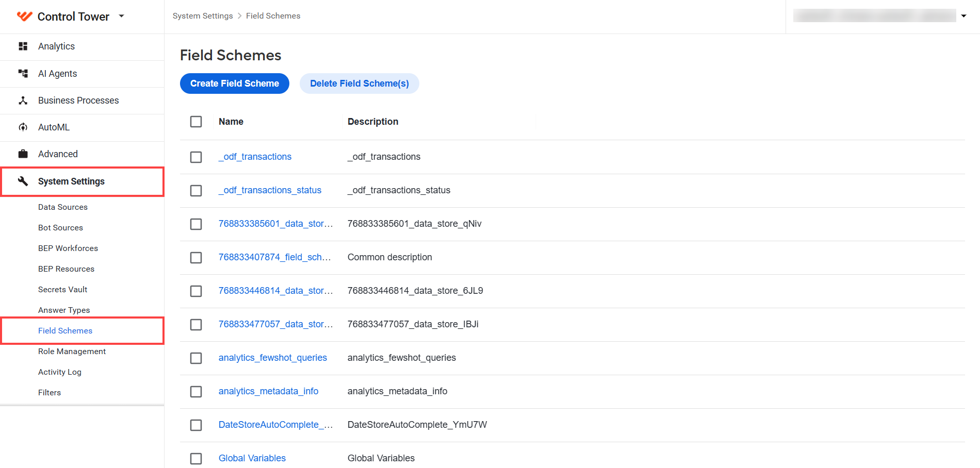This screenshot has width=980, height=468.
Task: Click the AI Agents icon
Action: [23, 74]
